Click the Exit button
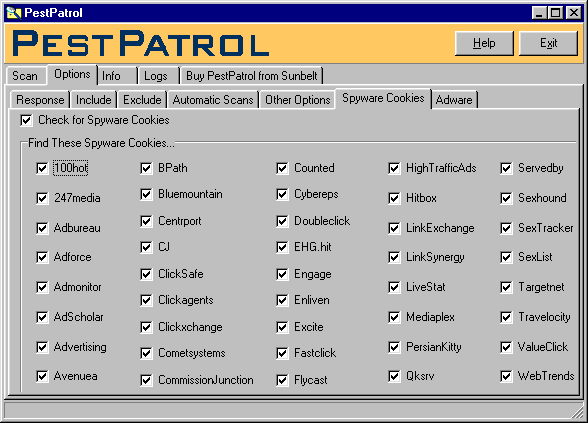The width and height of the screenshot is (588, 423). 548,43
